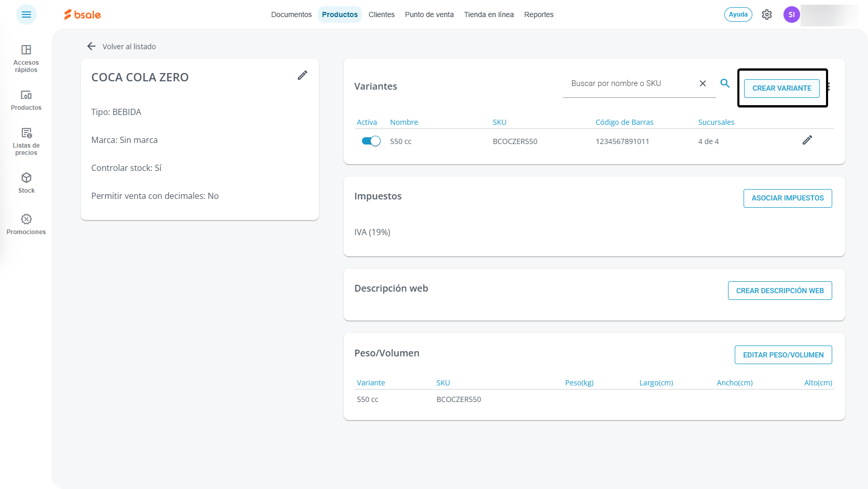Click the Ayuda button
The image size is (868, 489).
738,15
